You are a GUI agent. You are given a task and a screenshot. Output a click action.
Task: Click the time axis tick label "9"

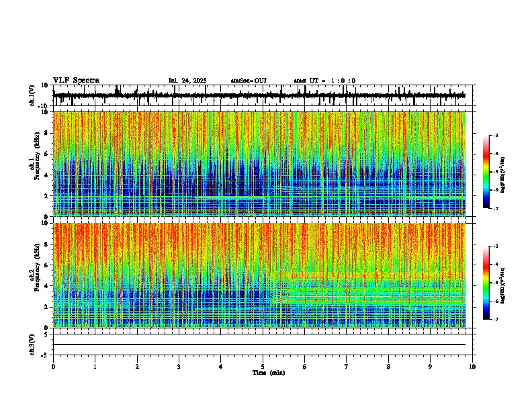430,367
